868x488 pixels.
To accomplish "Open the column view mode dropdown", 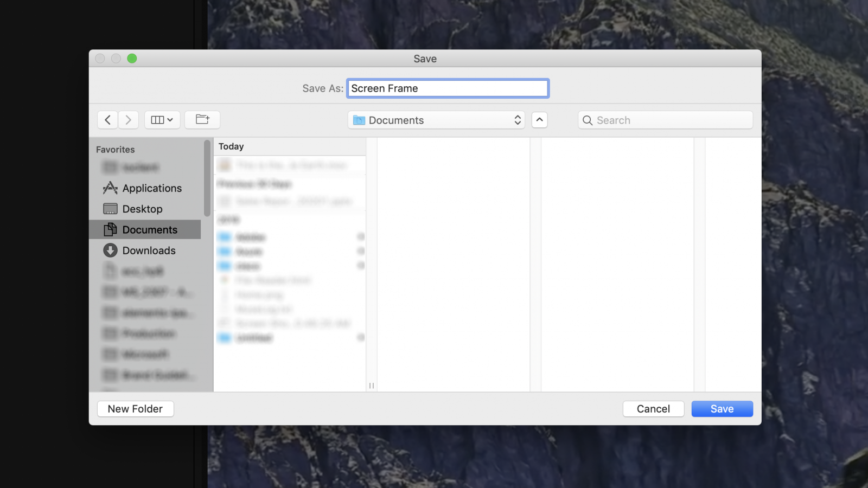I will tap(162, 120).
